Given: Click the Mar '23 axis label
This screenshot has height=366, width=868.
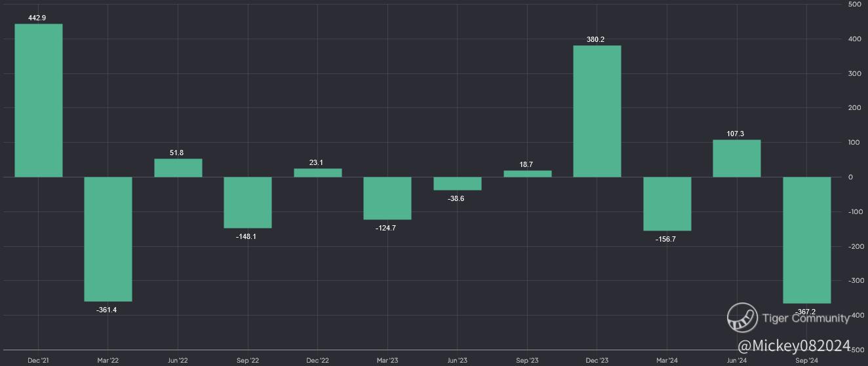Looking at the screenshot, I should pyautogui.click(x=387, y=360).
